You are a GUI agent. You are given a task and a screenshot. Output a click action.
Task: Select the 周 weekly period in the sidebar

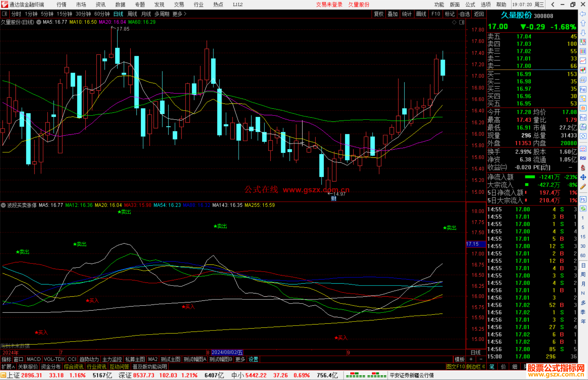pyautogui.click(x=583, y=275)
